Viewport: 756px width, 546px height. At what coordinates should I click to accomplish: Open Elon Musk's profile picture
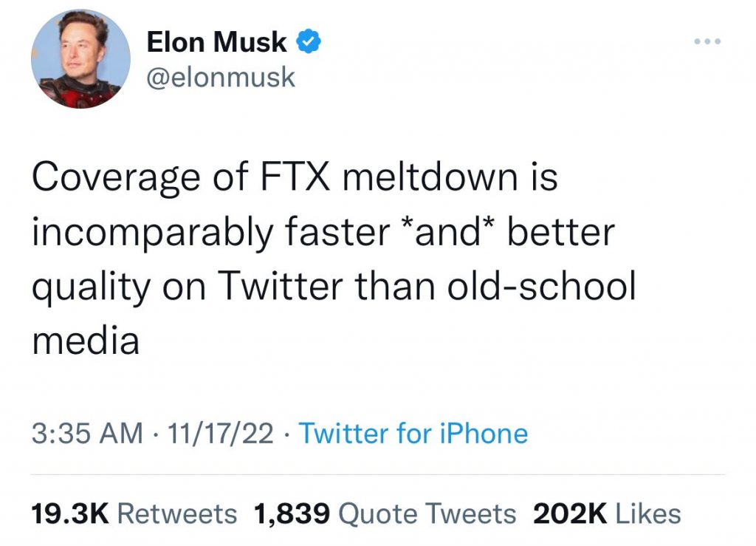(x=80, y=60)
